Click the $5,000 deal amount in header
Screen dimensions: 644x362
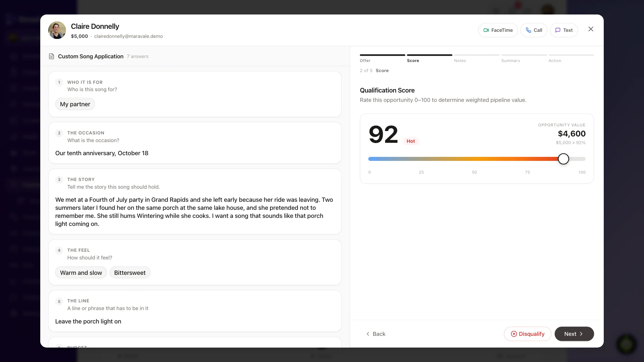pos(79,36)
